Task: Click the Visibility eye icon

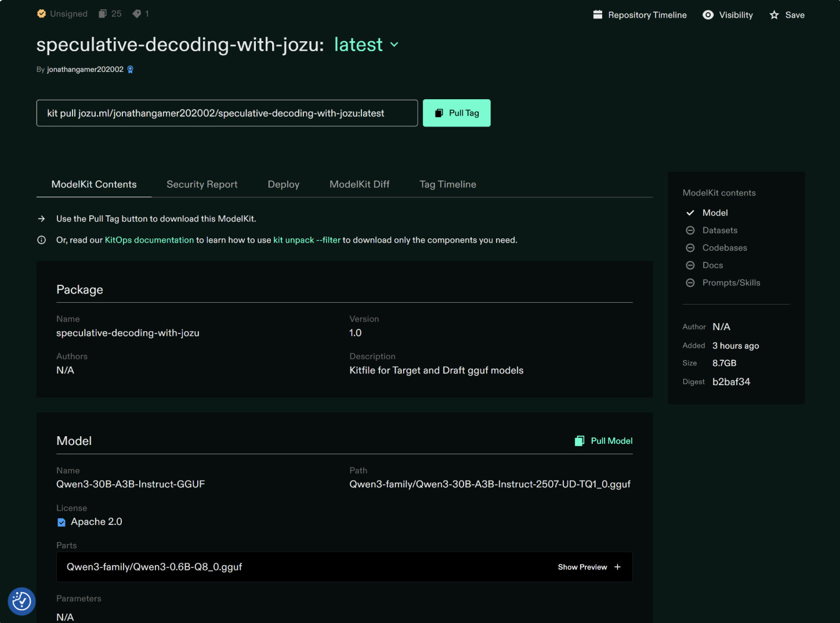Action: [x=708, y=15]
